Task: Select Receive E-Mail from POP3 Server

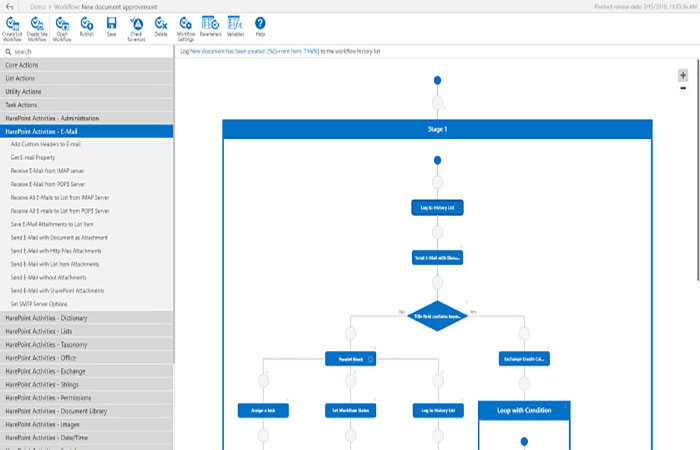Action: click(48, 184)
